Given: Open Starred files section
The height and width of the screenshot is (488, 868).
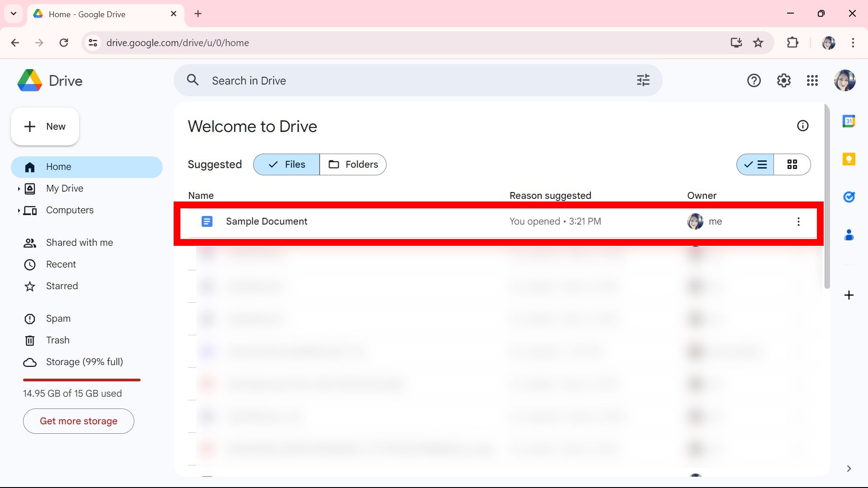Looking at the screenshot, I should [61, 286].
